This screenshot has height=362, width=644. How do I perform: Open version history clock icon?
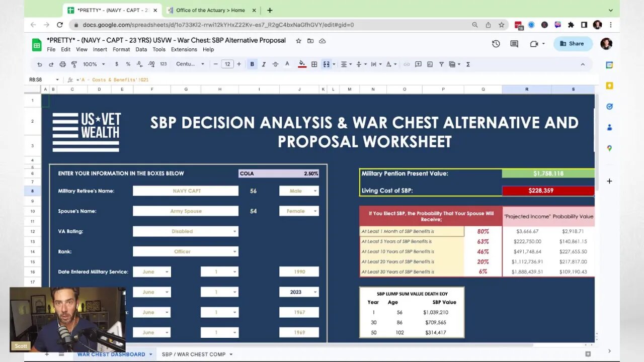[496, 44]
